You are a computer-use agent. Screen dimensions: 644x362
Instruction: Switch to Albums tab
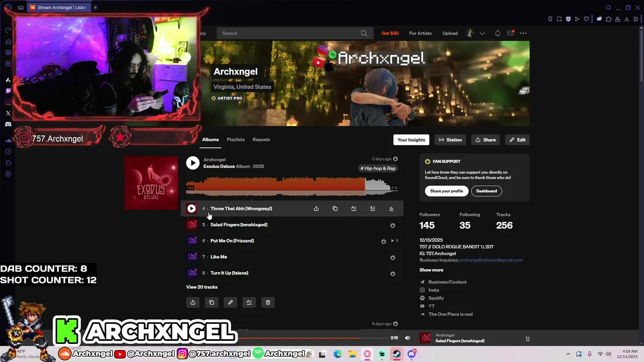[x=210, y=140]
